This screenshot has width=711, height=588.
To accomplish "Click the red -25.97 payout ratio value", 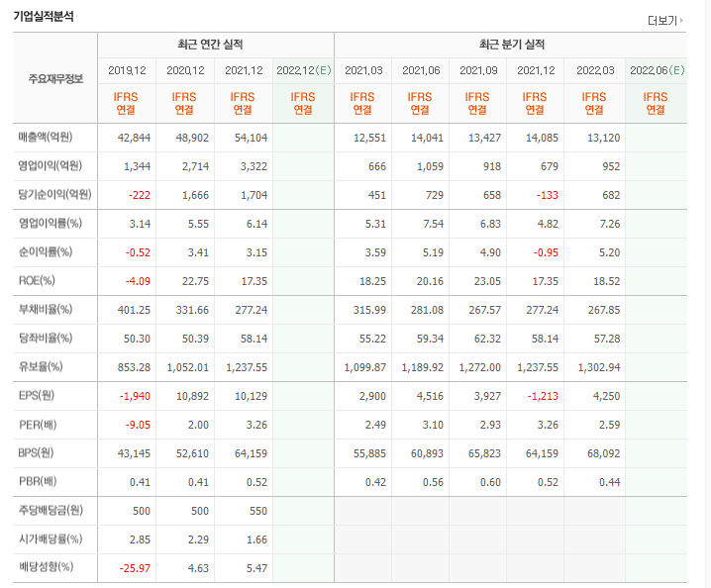I will pyautogui.click(x=135, y=568).
